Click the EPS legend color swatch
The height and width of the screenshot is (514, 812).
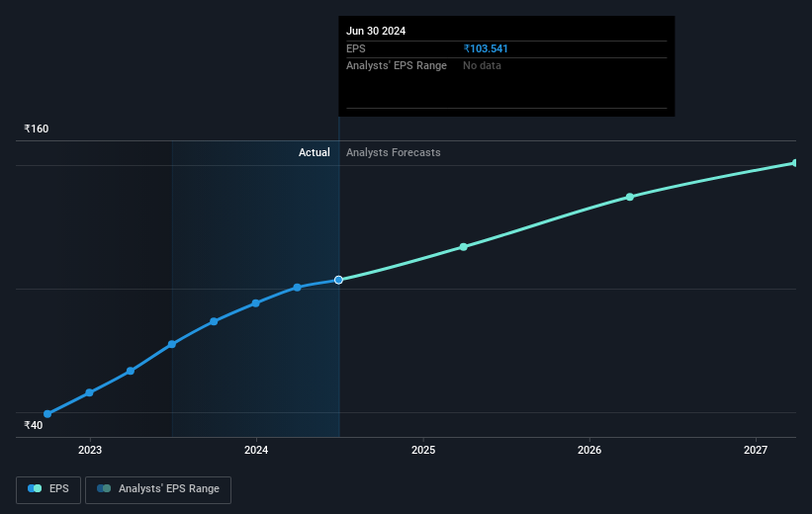[35, 488]
